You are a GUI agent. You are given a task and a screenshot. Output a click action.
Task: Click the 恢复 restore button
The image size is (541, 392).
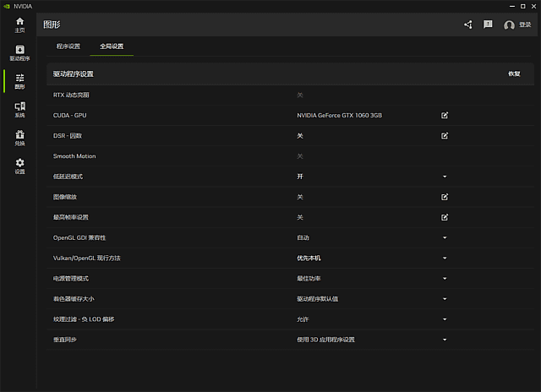(514, 73)
